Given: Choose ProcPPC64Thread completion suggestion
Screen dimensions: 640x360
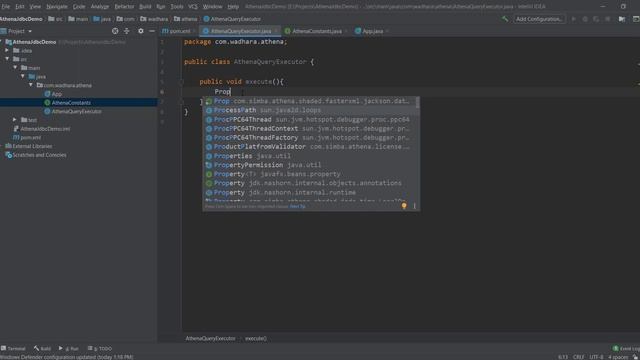Looking at the screenshot, I should (310, 120).
